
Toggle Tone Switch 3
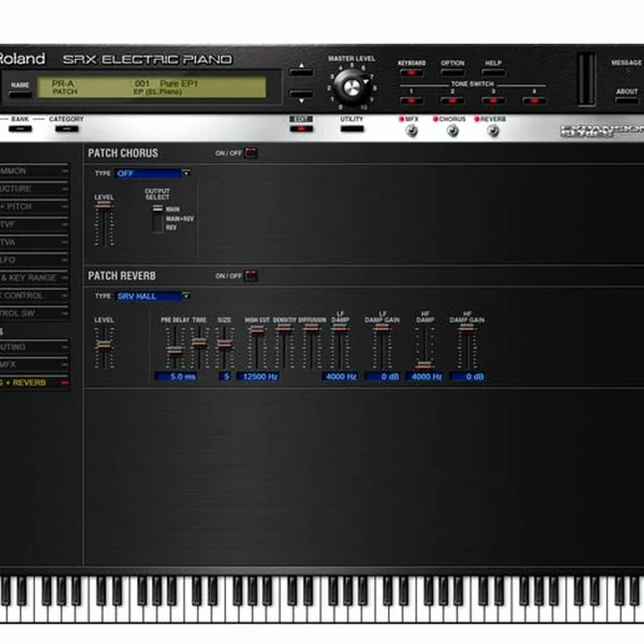tap(493, 100)
